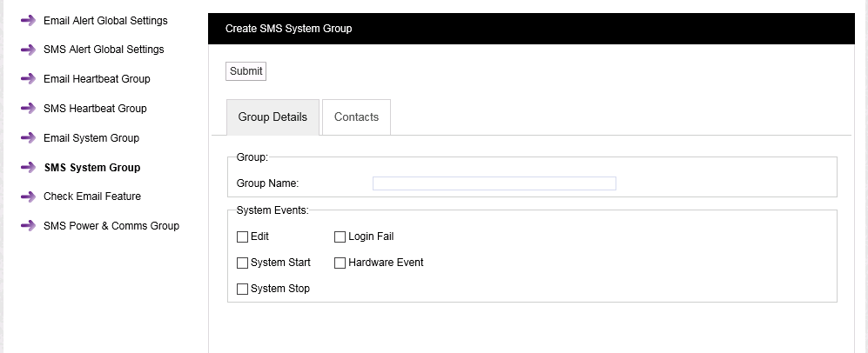Check the System Stop event box
Image resolution: width=868 pixels, height=353 pixels.
242,289
